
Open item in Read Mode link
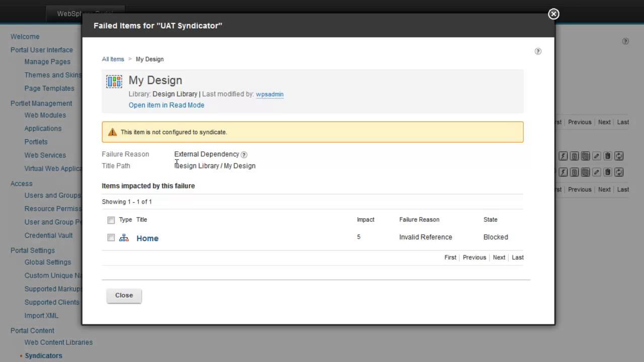click(x=166, y=105)
